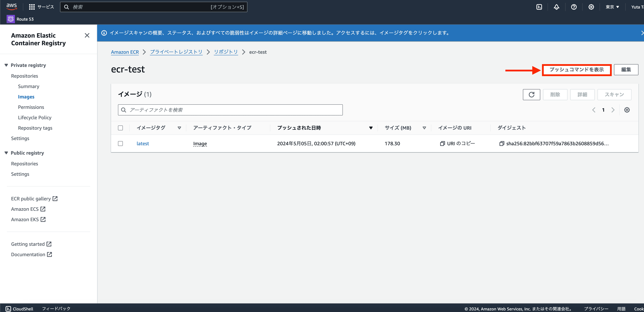Click the Image artifact type label
The height and width of the screenshot is (312, 644).
click(x=200, y=144)
